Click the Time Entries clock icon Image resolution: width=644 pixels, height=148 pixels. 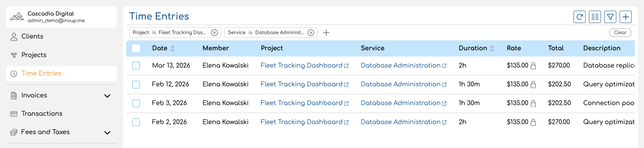click(x=14, y=74)
